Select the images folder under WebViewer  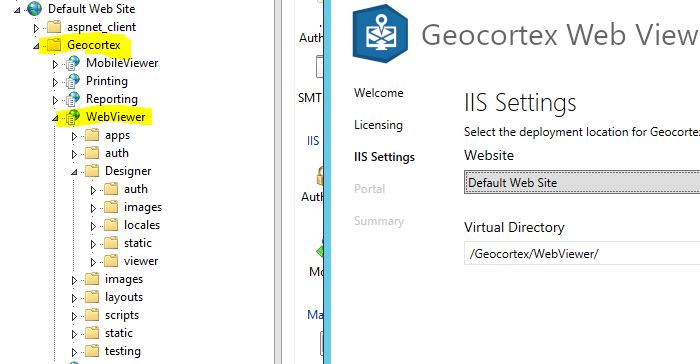124,279
